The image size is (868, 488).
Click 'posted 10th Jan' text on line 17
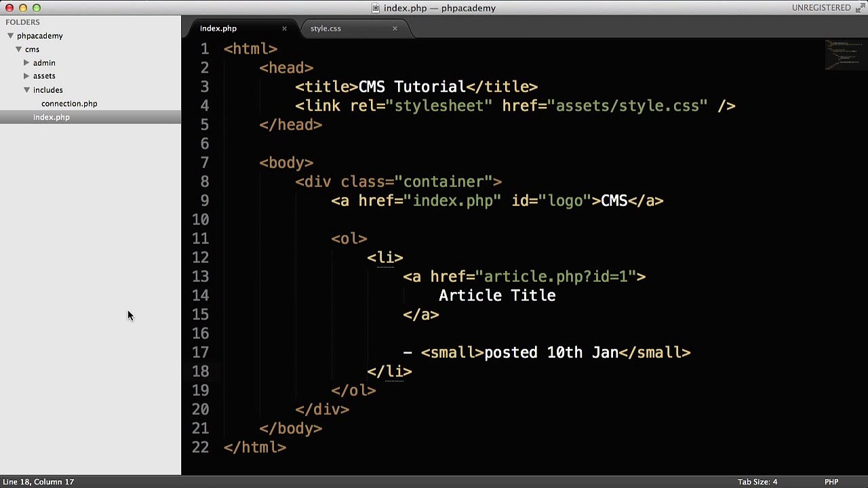(x=551, y=352)
